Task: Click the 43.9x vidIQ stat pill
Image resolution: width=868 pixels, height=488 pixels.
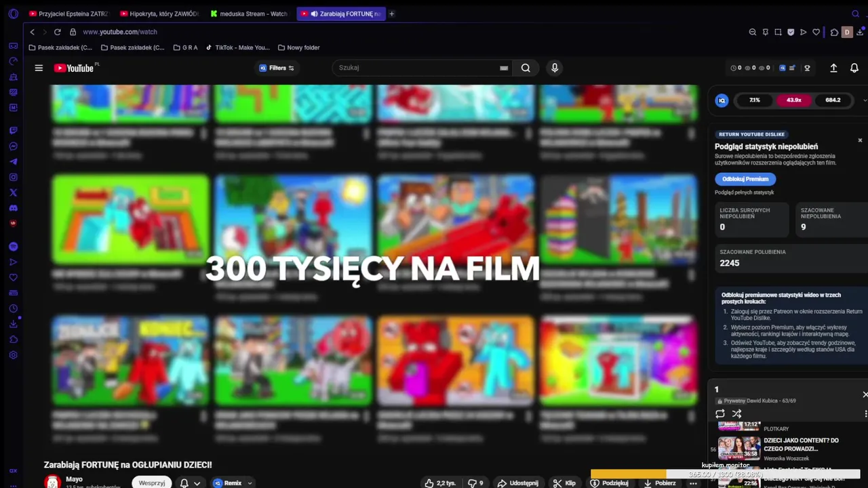Action: (x=794, y=100)
